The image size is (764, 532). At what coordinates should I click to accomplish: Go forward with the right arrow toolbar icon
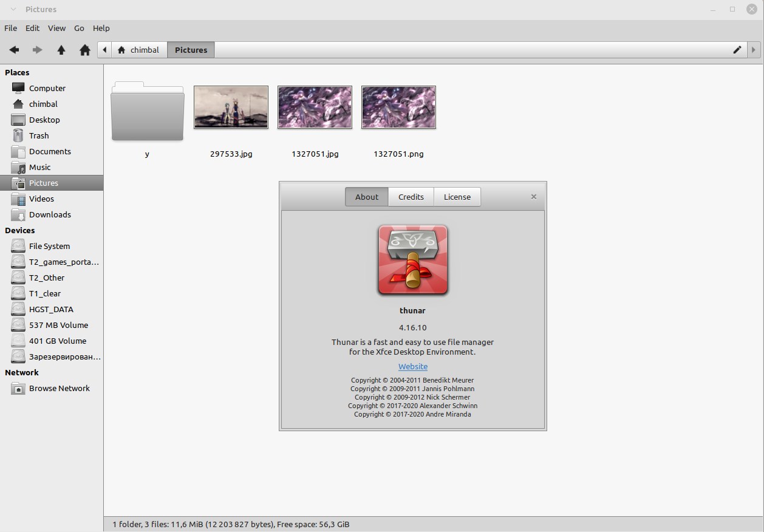click(38, 50)
